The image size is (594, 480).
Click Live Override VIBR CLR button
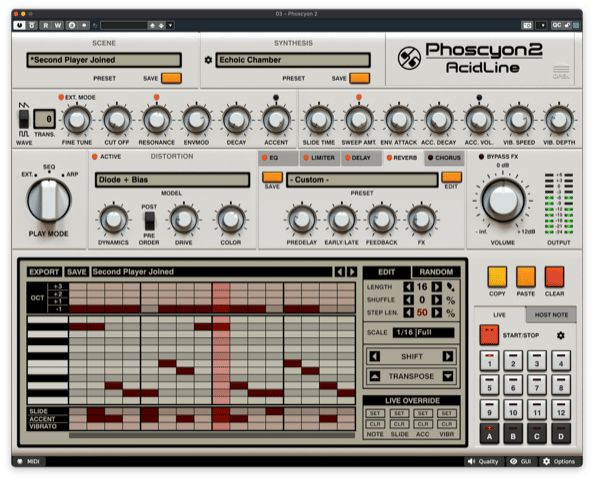click(x=446, y=424)
